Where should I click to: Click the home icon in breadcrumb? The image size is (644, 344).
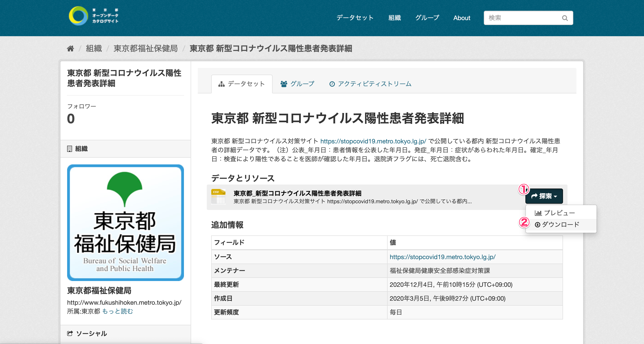coord(70,48)
